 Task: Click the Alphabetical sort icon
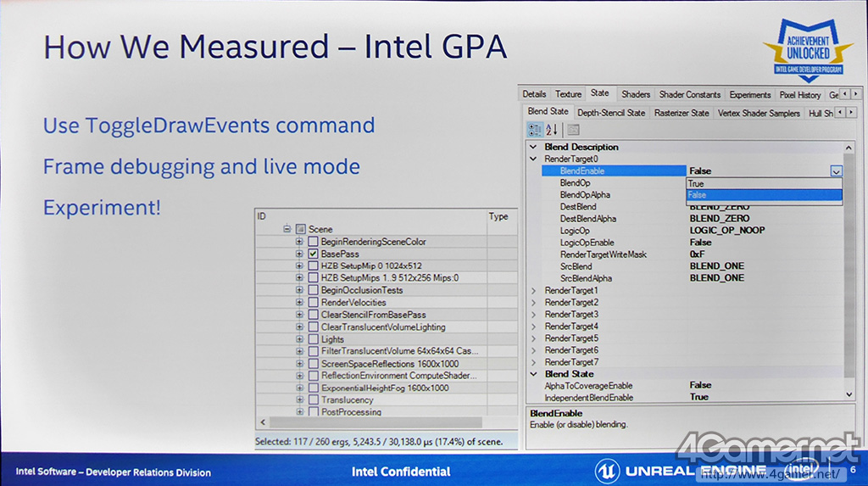pyautogui.click(x=552, y=130)
